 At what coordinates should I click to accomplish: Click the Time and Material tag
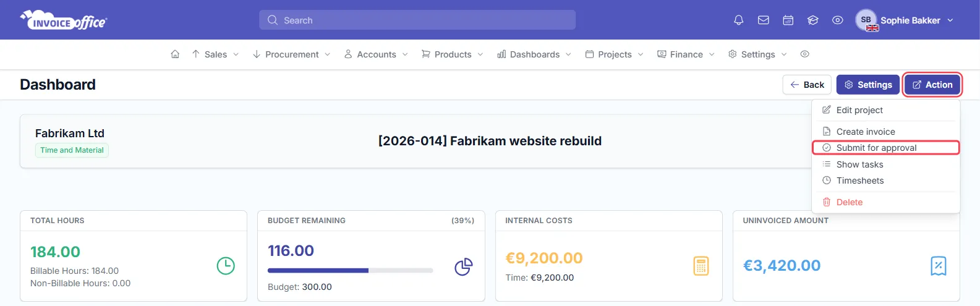[x=72, y=150]
